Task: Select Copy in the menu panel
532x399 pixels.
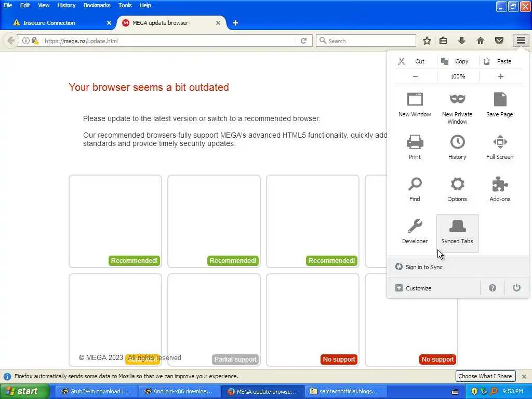Action: click(x=458, y=61)
